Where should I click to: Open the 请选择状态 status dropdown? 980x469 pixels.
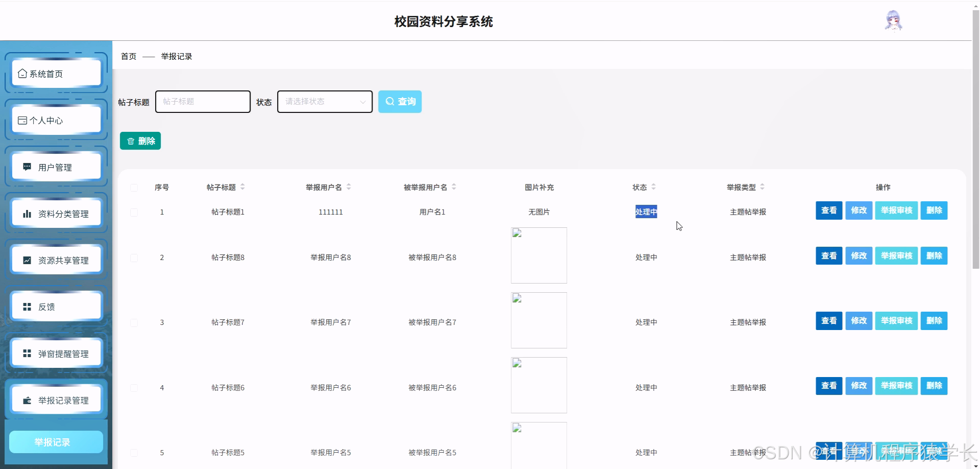coord(324,101)
